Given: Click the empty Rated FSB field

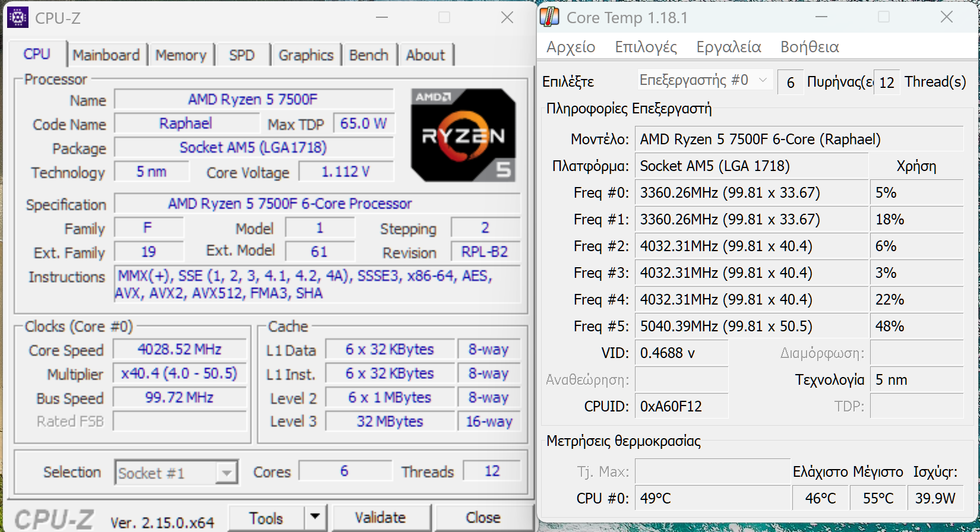Looking at the screenshot, I should [x=179, y=421].
